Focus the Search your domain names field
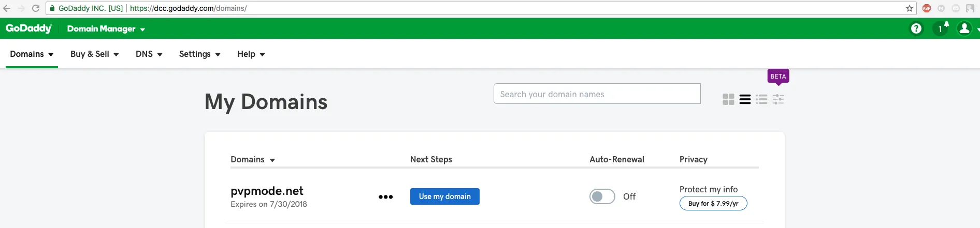The width and height of the screenshot is (980, 228). pos(597,94)
